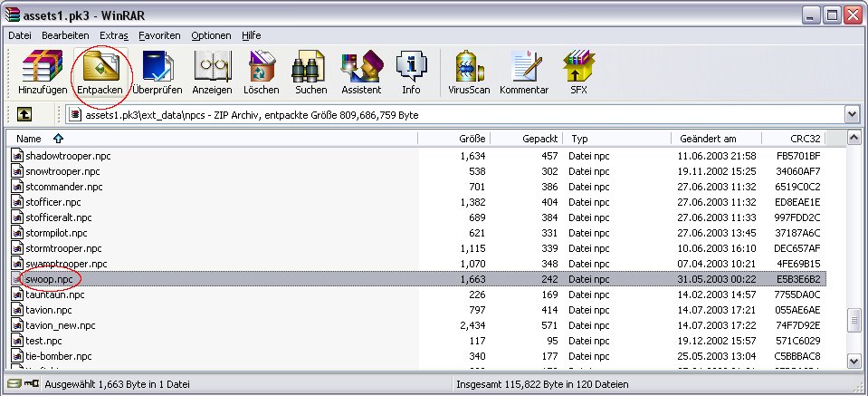Click the SFX toolbar icon
This screenshot has height=396, width=868.
coord(578,72)
